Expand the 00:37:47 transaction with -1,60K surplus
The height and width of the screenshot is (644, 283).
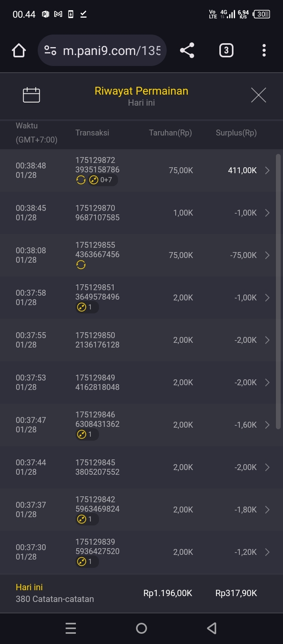pyautogui.click(x=267, y=425)
